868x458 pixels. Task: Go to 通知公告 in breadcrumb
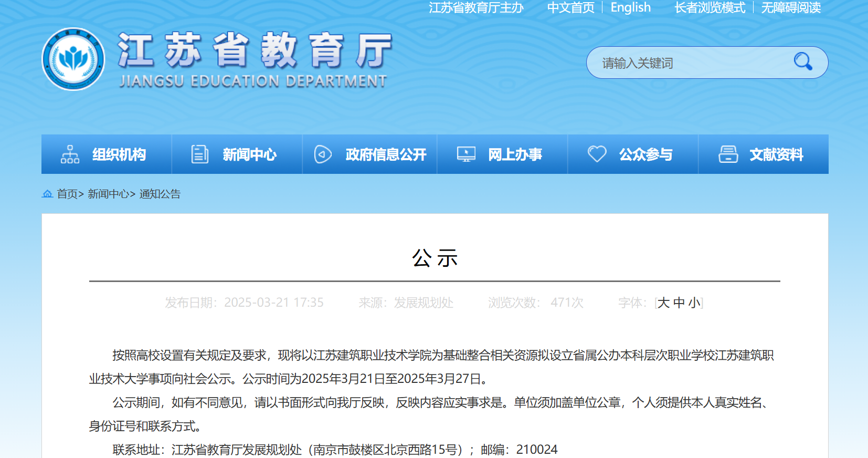pyautogui.click(x=160, y=194)
